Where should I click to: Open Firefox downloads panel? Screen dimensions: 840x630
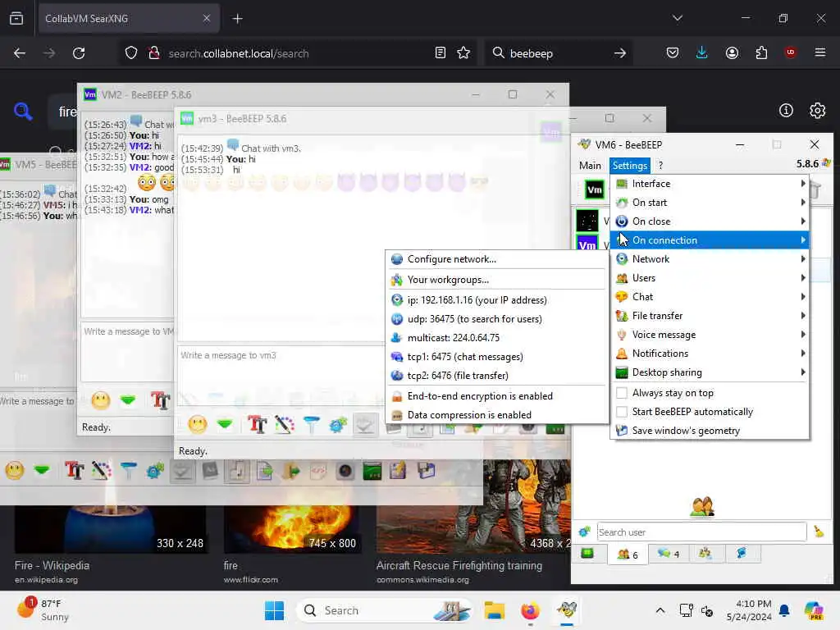click(x=702, y=52)
